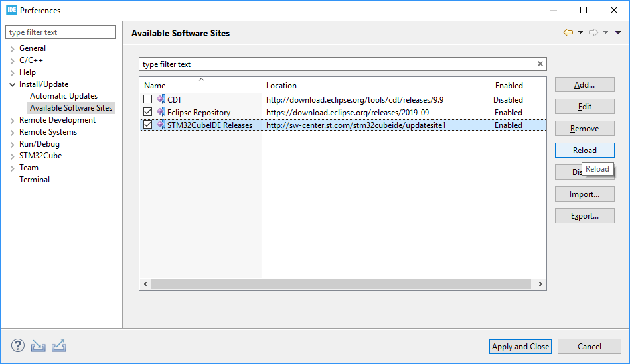Open the forward history dropdown arrow
Screen dimensions: 630x364
(x=605, y=32)
